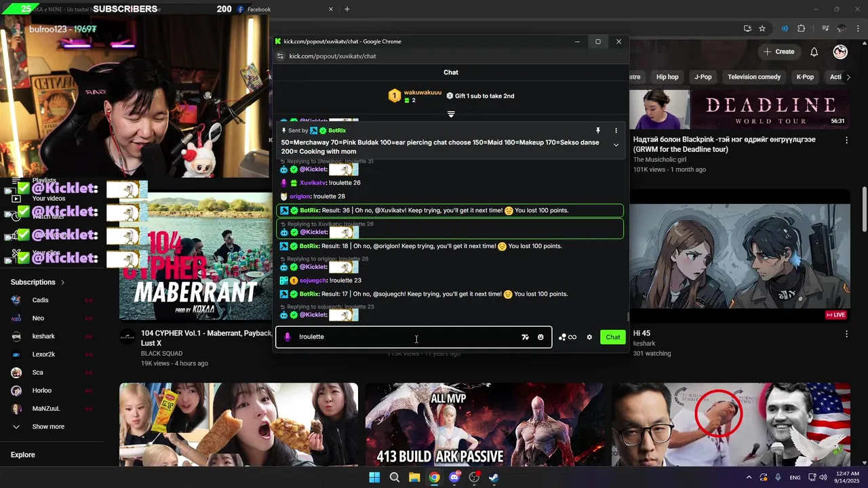Open a new browser tab
Image resolution: width=868 pixels, height=488 pixels.
coord(347,9)
